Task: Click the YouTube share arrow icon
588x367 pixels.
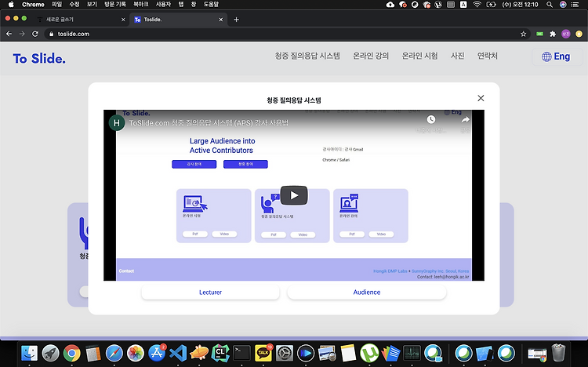Action: tap(465, 120)
